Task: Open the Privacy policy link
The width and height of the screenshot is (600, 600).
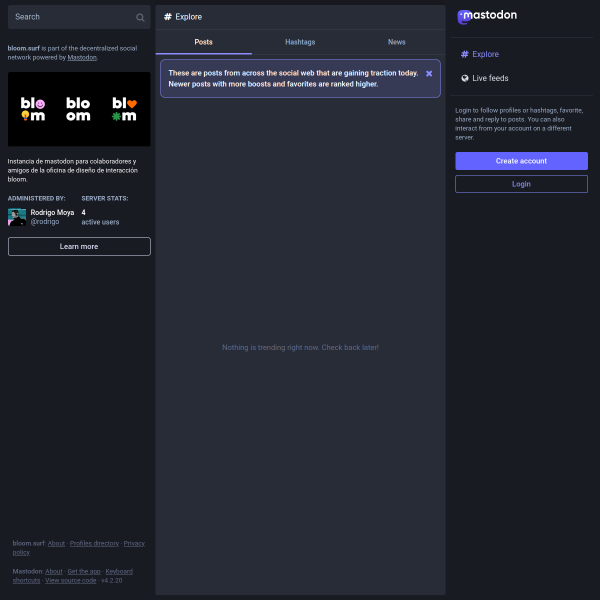Action: pos(78,548)
